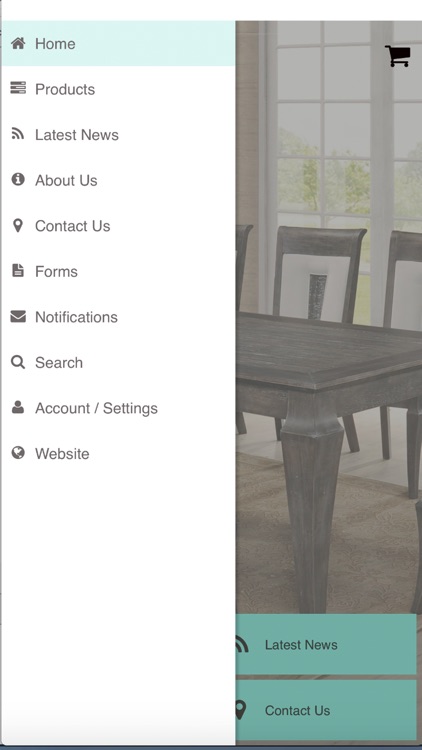Click the map pin icon beside Contact Us
Image resolution: width=422 pixels, height=750 pixels.
click(x=18, y=225)
